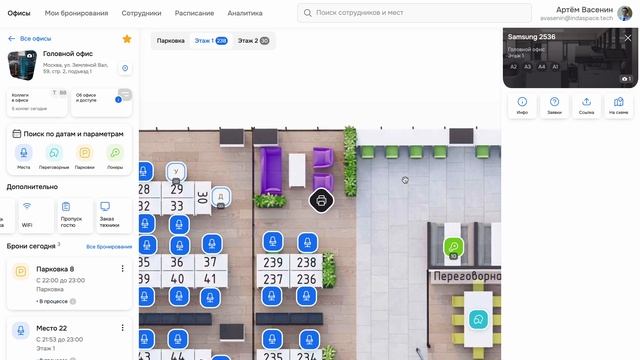Viewport: 640px width, 360px height.
Task: Click the Все офисы link
Action: click(x=36, y=38)
